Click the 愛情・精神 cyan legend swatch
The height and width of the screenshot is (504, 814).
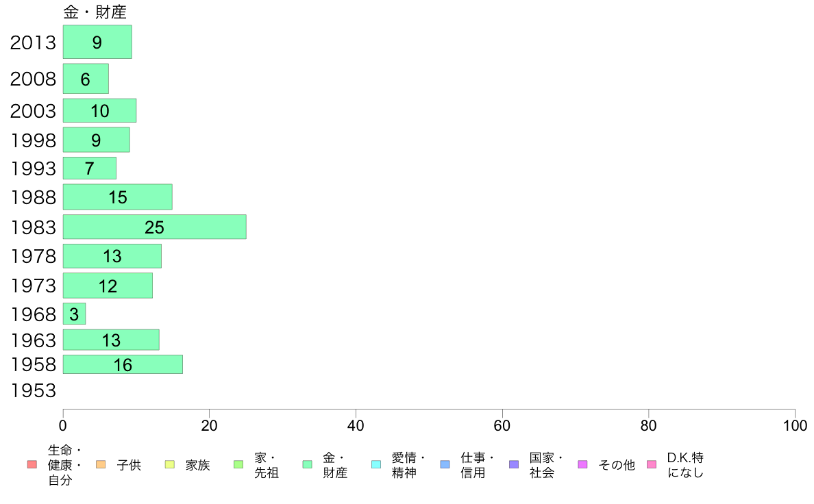(x=376, y=464)
